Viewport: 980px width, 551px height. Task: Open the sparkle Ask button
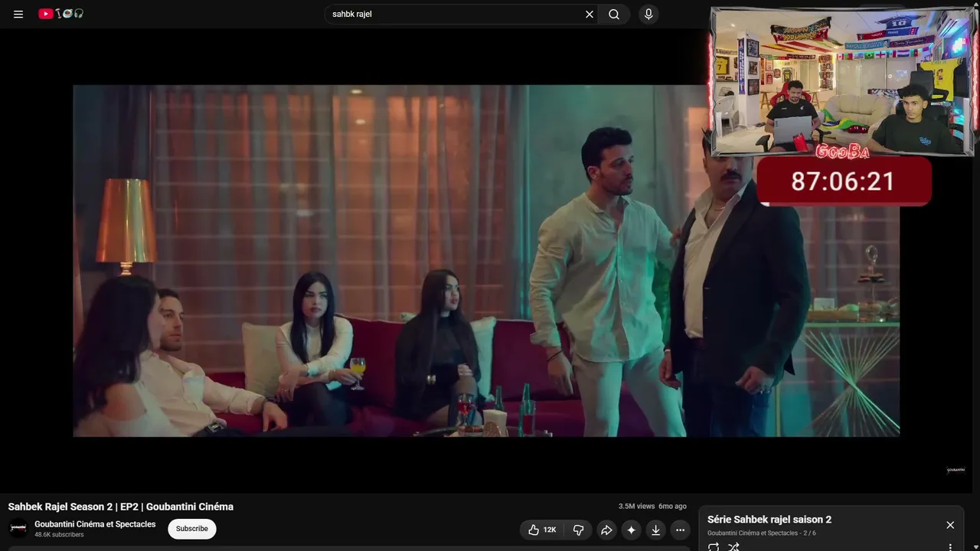pyautogui.click(x=631, y=530)
